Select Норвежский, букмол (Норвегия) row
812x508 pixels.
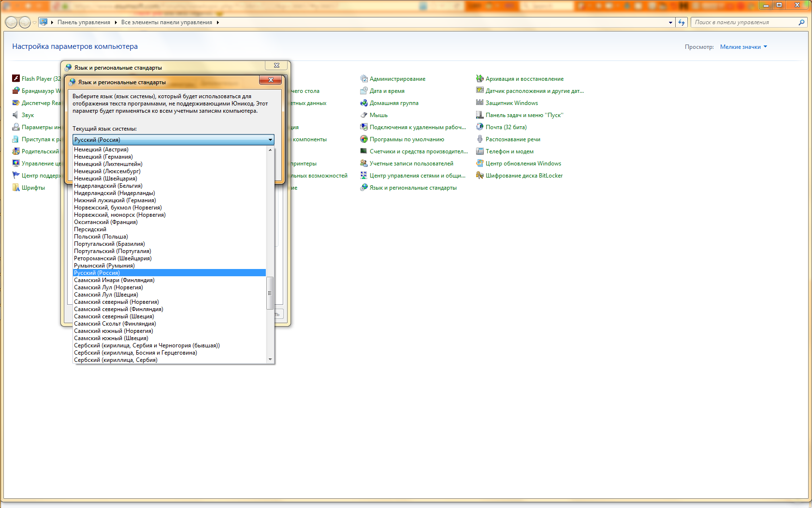[169, 208]
